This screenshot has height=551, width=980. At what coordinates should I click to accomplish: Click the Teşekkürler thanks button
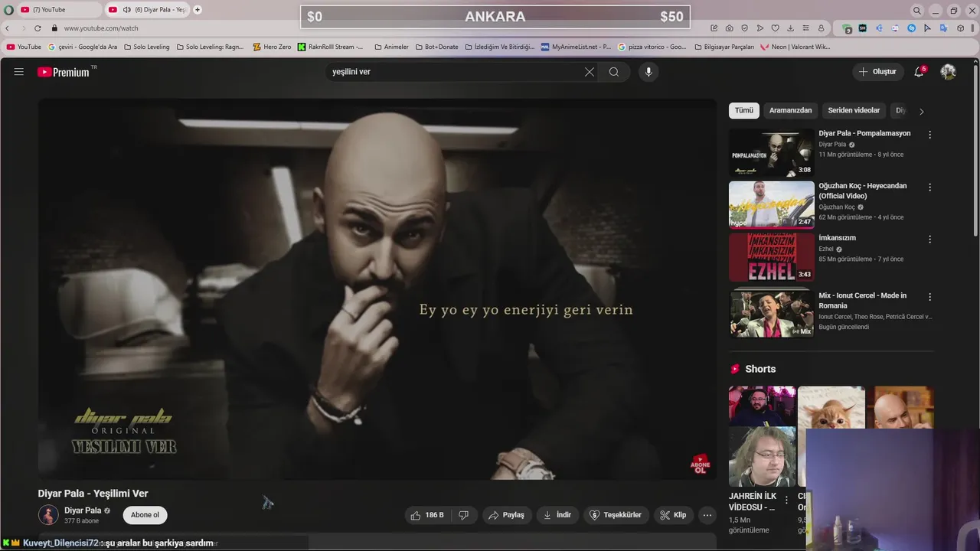coord(616,515)
